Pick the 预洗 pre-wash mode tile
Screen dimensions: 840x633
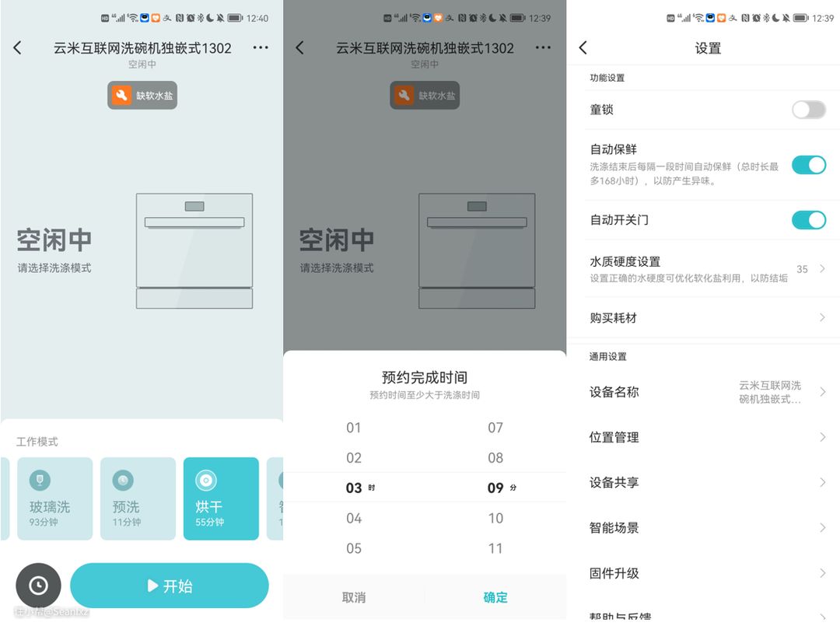(138, 498)
